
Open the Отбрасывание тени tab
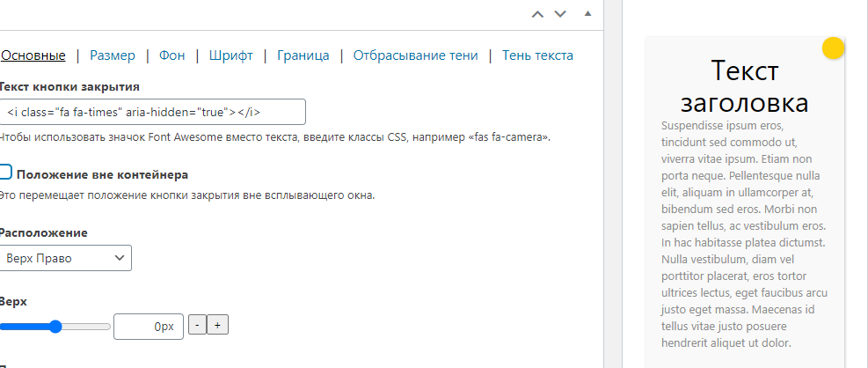[x=416, y=55]
